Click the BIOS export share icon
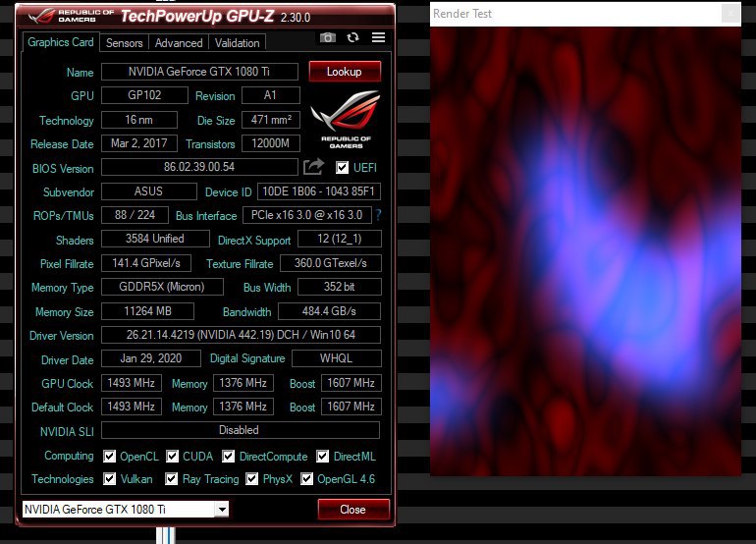The width and height of the screenshot is (756, 544). tap(313, 167)
